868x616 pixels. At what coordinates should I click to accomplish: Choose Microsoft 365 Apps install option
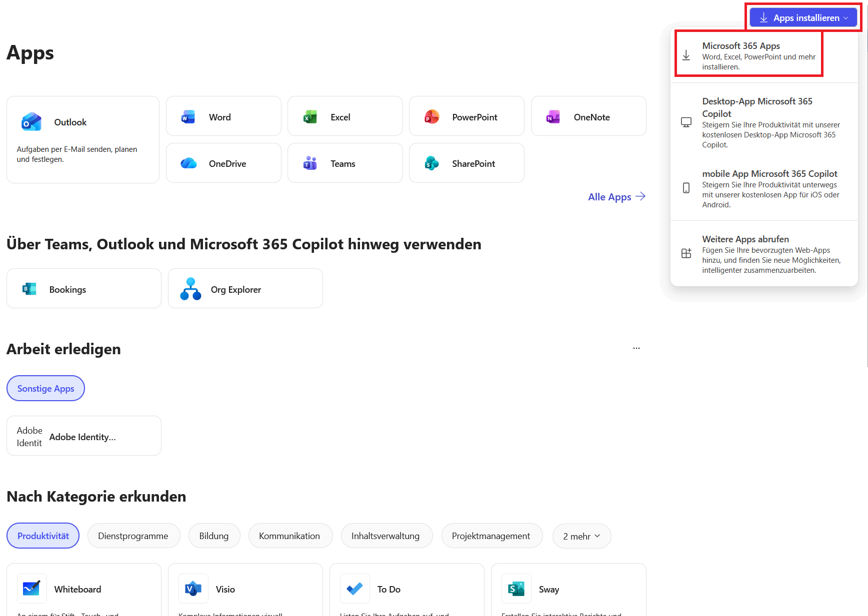point(748,55)
